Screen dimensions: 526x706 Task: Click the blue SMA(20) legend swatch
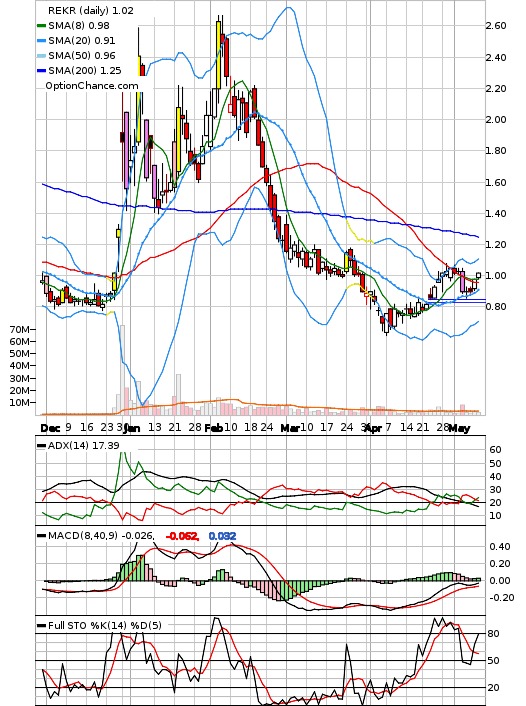(41, 41)
